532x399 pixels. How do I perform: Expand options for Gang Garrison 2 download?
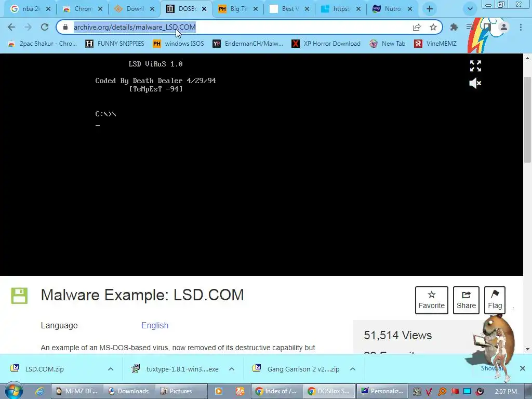click(353, 369)
